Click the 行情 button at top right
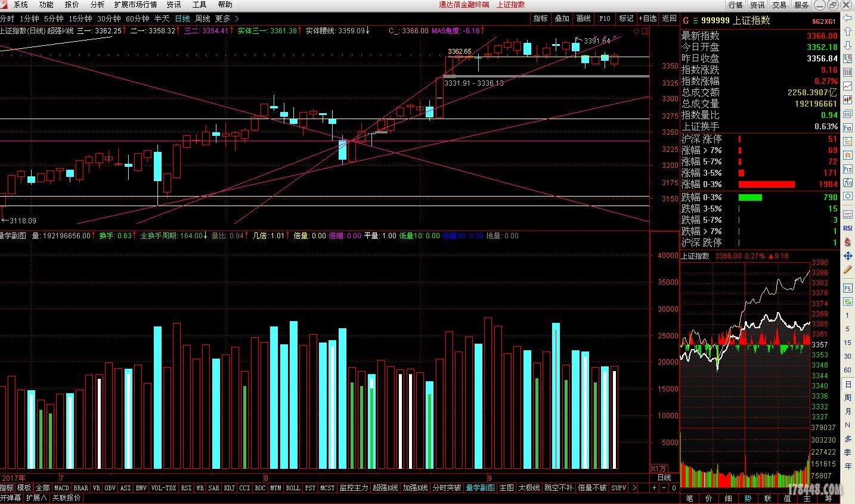855x504 pixels. coord(735,5)
